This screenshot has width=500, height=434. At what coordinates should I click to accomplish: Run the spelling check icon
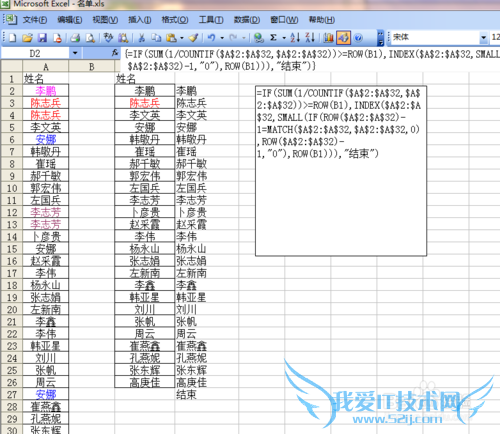pyautogui.click(x=108, y=38)
